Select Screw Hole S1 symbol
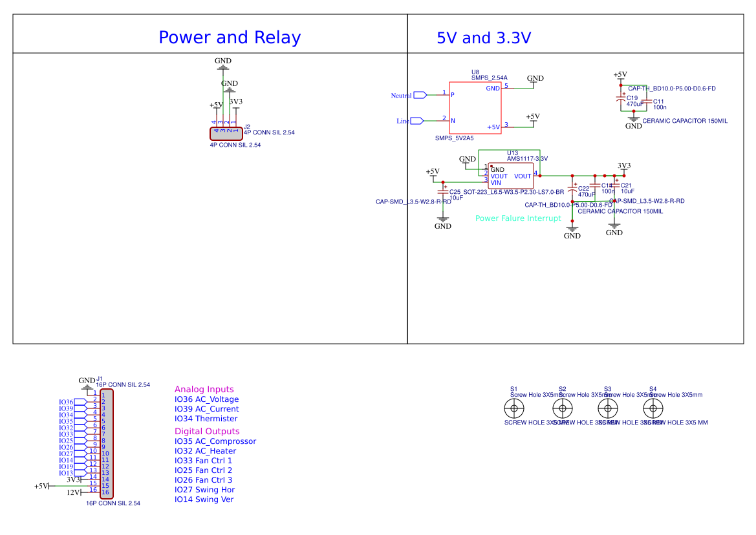This screenshot has height=535, width=756. pos(513,408)
